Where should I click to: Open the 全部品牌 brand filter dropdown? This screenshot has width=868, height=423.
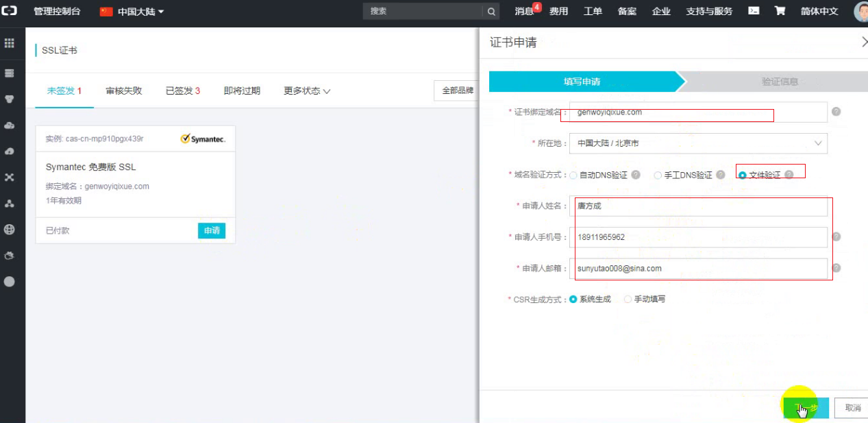pyautogui.click(x=457, y=90)
